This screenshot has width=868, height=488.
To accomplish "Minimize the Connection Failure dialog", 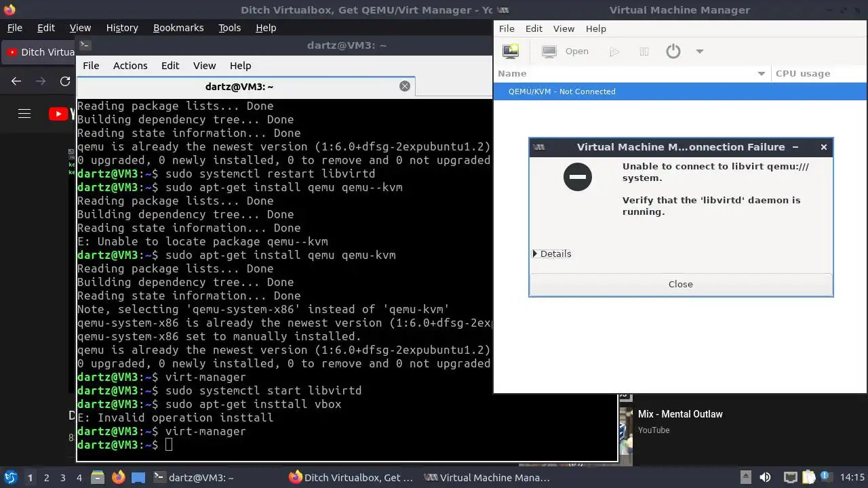I will pyautogui.click(x=795, y=147).
